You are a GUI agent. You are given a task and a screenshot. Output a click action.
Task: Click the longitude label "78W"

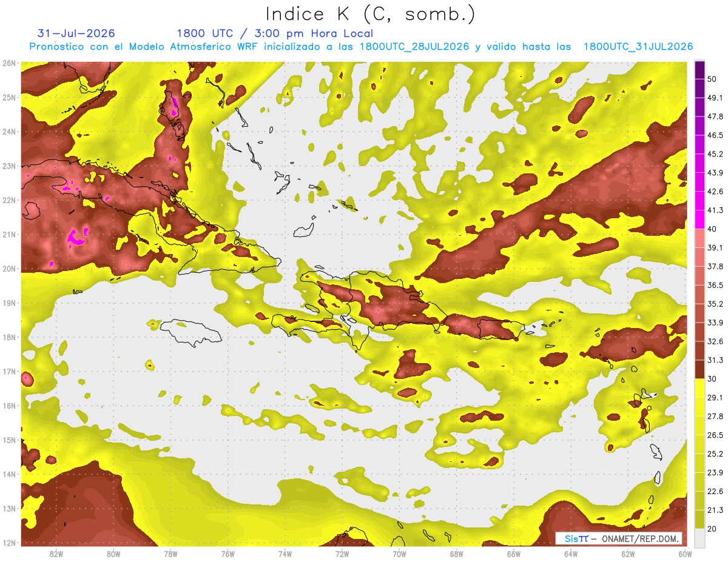(170, 554)
